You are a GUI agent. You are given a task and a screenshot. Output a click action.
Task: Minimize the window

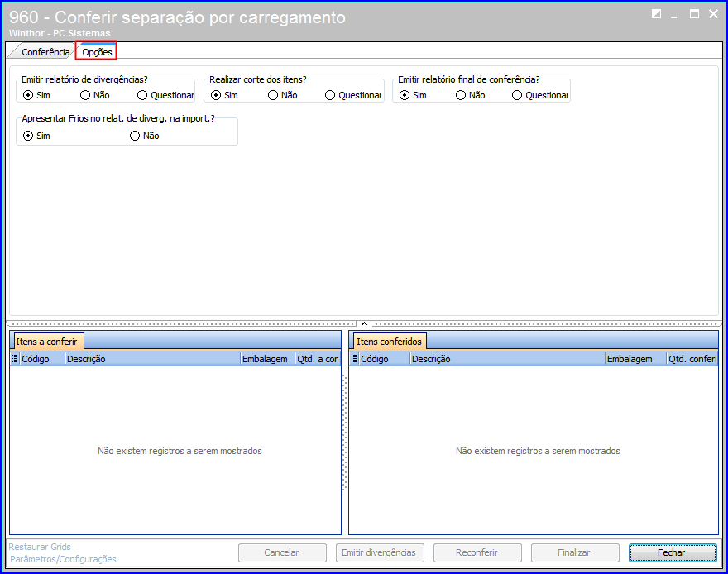point(674,15)
